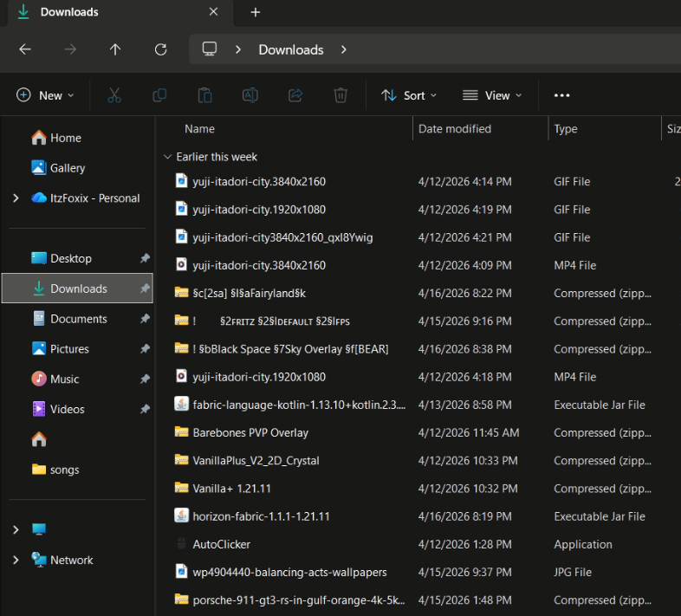Refresh the Downloads folder view
The image size is (681, 616).
(x=160, y=49)
